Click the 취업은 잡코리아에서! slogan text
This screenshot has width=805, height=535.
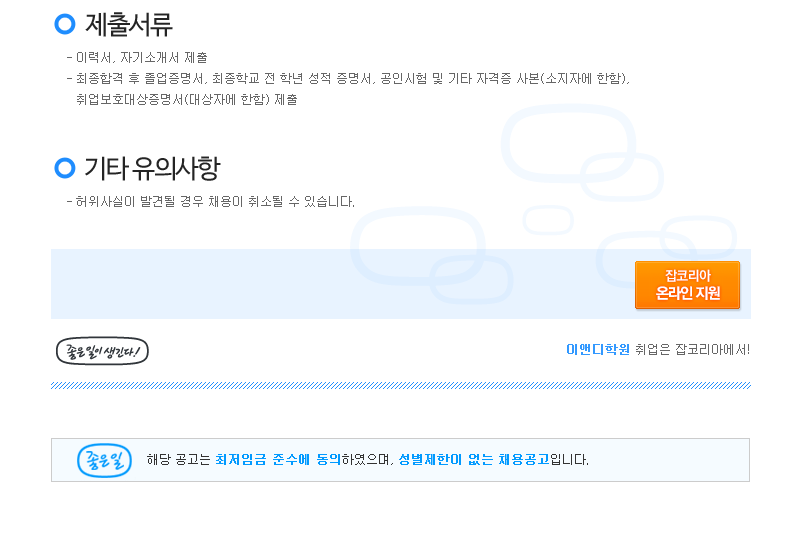(x=693, y=350)
